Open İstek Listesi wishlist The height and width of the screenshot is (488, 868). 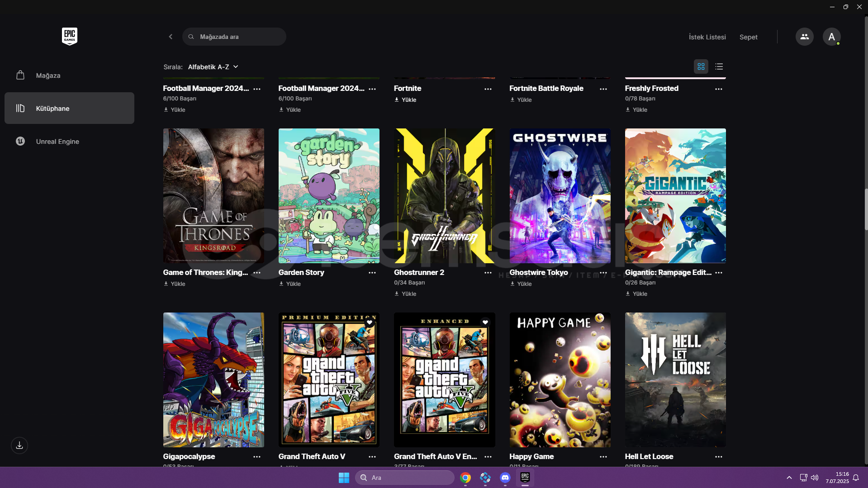[x=707, y=37]
